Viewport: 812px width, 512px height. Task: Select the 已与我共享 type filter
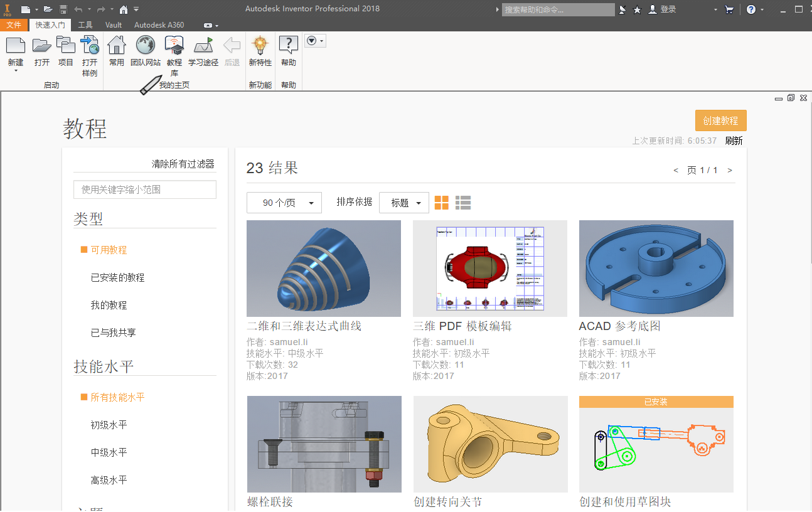(113, 333)
